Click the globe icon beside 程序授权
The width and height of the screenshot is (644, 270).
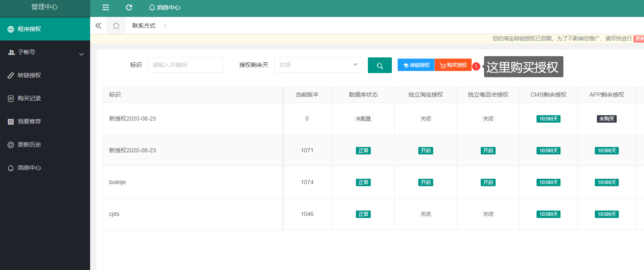[x=11, y=29]
